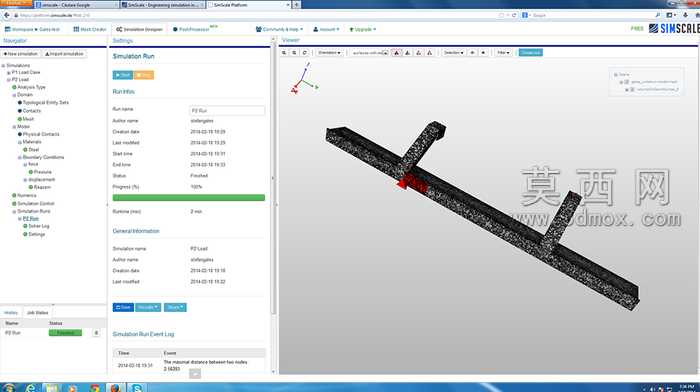700x392 pixels.
Task: Click the second black triangle pick icon
Action: 407,53
